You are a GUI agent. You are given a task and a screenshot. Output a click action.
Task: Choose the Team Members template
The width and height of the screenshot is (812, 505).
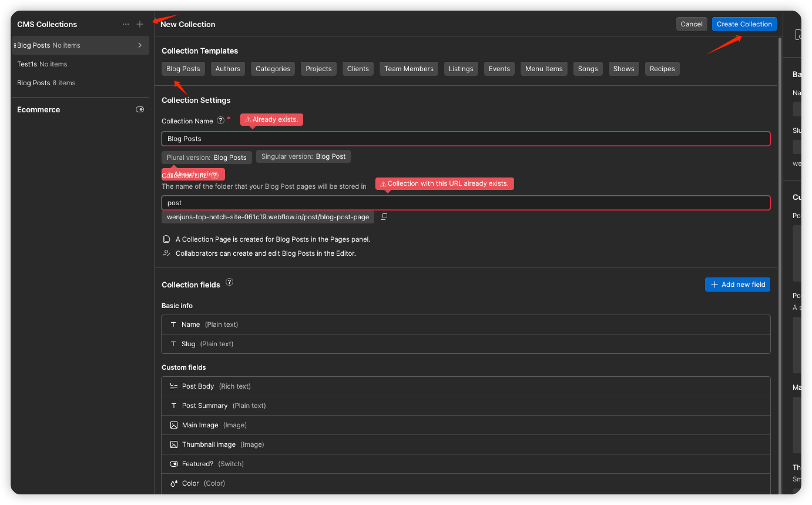pos(409,69)
